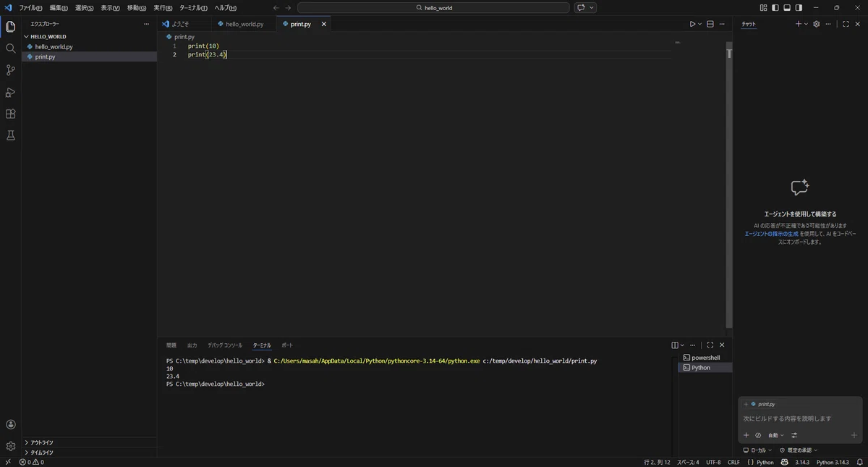Open the new chat dropdown arrow
This screenshot has width=868, height=467.
tap(807, 24)
